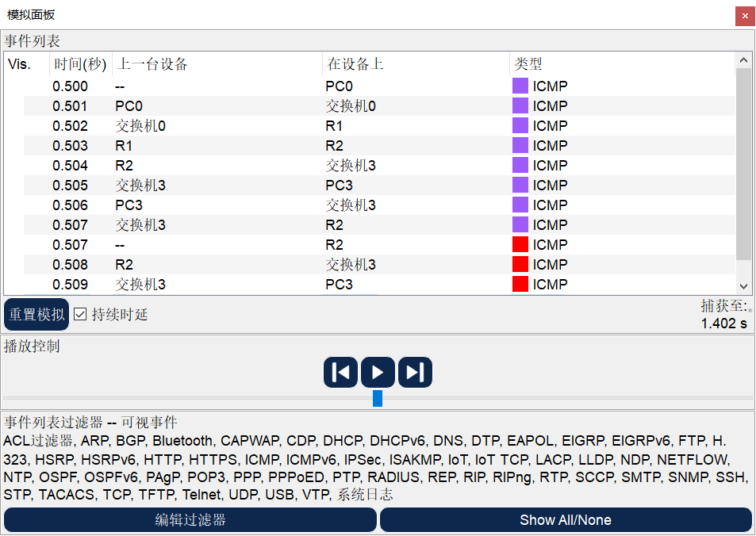Screen dimensions: 756x536
Task: Click purple ICMP swatch at time 0.503
Action: (520, 145)
